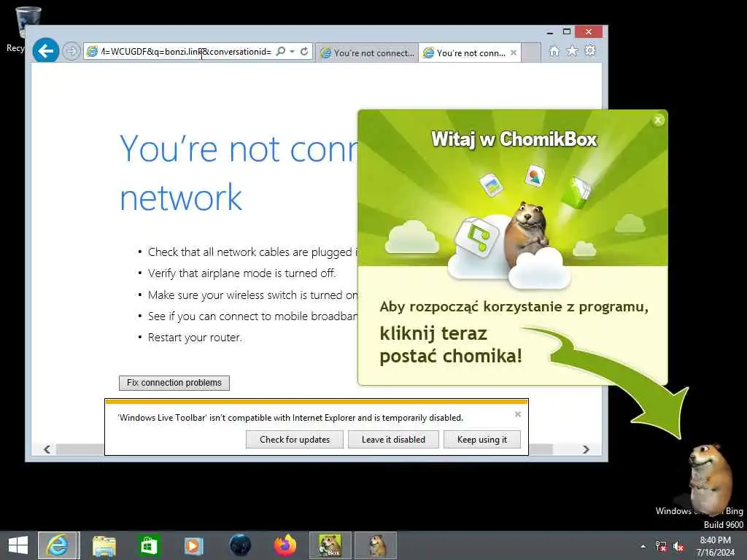747x560 pixels.
Task: Click the Internet Explorer forward arrow button
Action: point(71,51)
